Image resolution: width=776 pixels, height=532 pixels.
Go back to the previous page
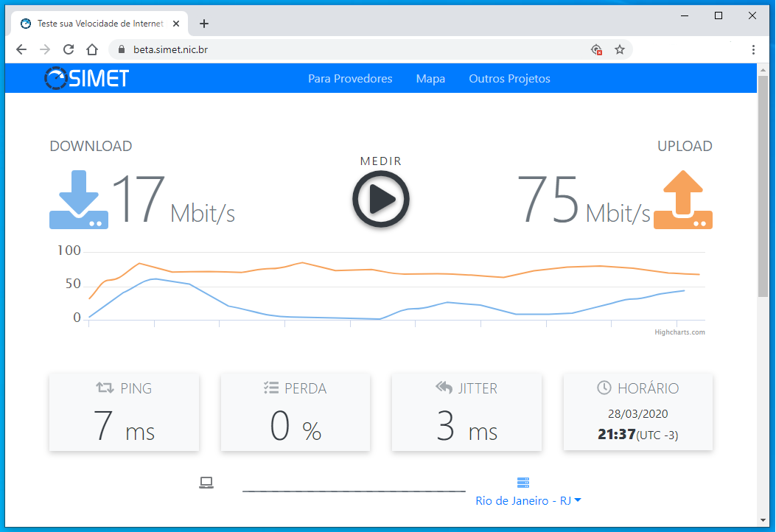21,49
